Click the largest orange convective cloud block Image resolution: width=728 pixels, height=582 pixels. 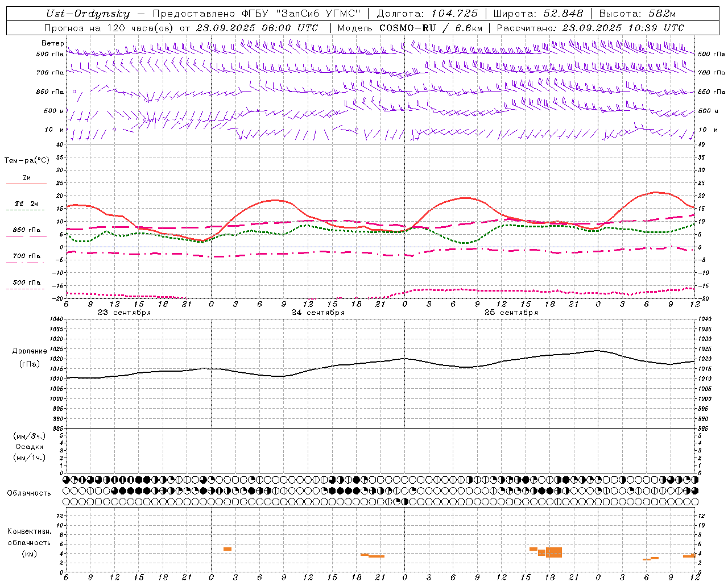[554, 552]
